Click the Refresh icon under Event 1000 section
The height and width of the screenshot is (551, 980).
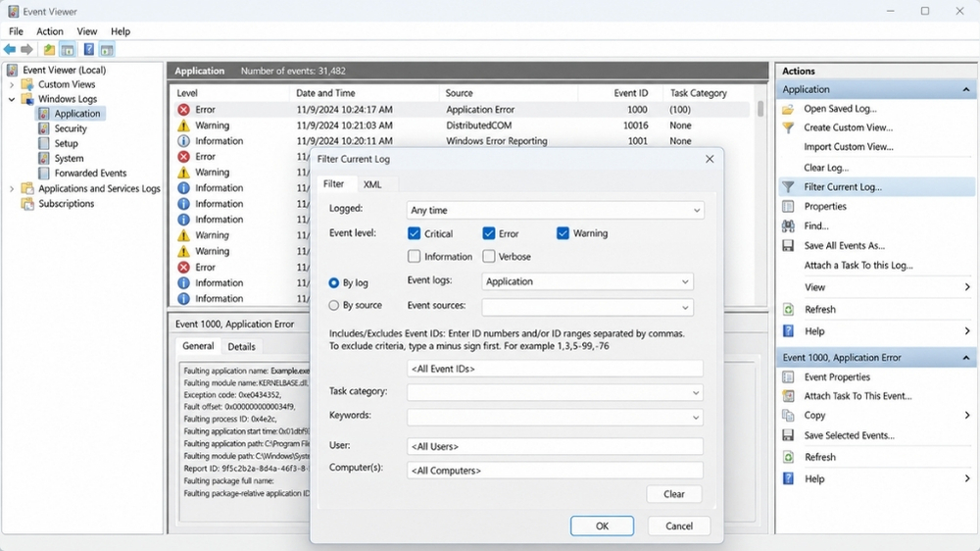tap(788, 457)
